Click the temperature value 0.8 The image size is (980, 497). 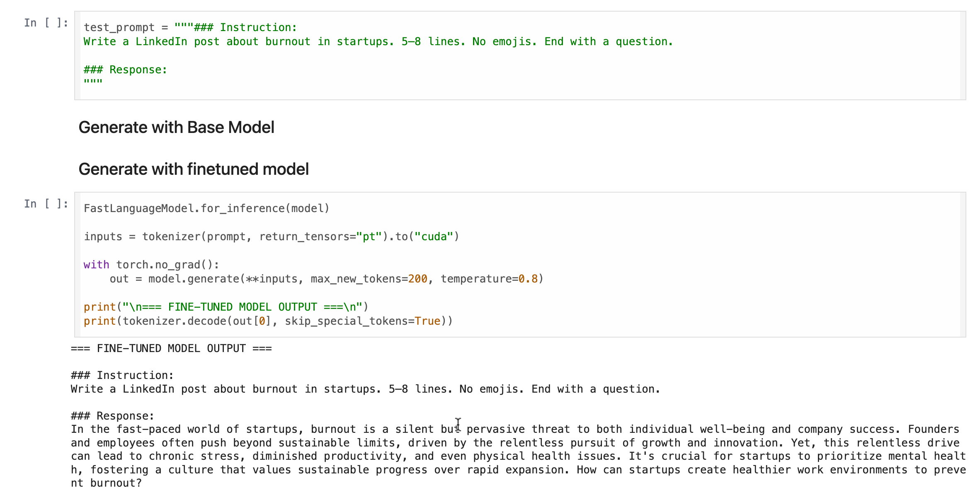[x=528, y=279]
